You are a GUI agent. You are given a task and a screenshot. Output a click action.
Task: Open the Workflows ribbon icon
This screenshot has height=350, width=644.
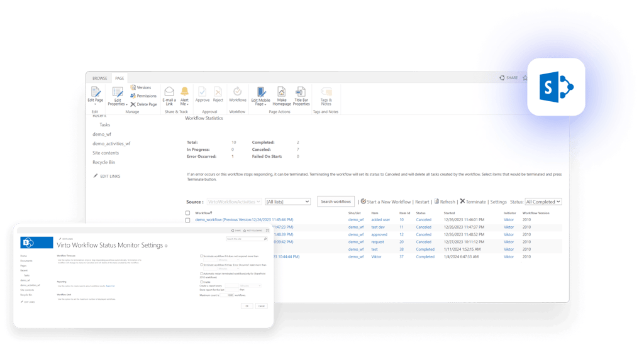(x=237, y=92)
